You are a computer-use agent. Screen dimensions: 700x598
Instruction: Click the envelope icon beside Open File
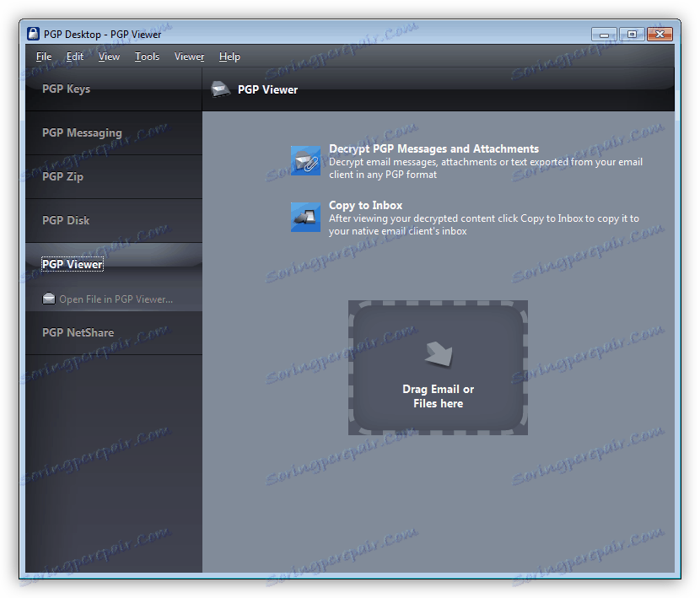click(49, 299)
